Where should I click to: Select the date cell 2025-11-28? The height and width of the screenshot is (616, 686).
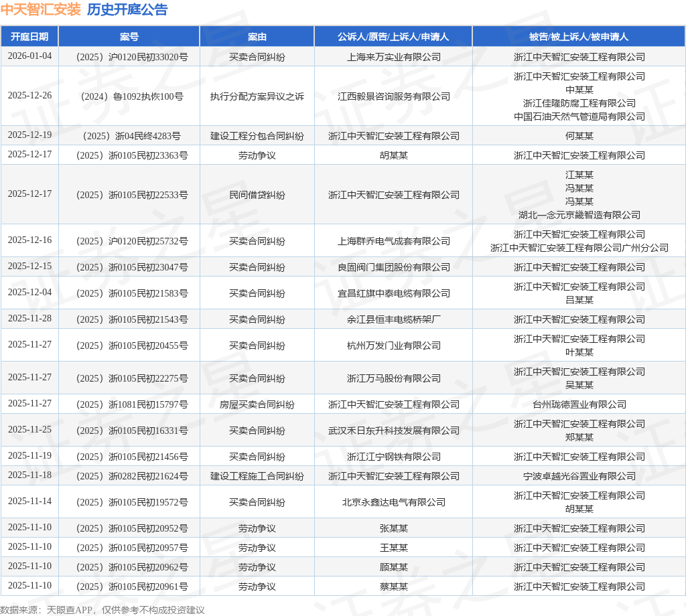click(29, 318)
